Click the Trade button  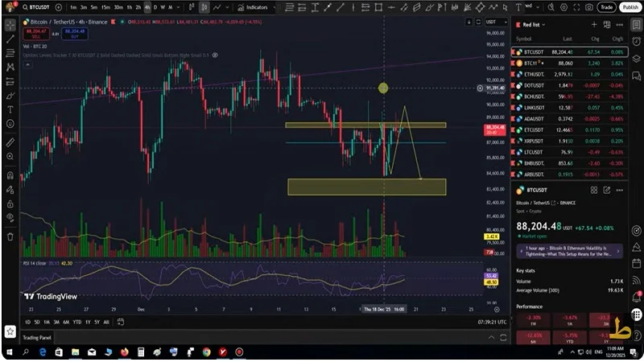coord(606,7)
